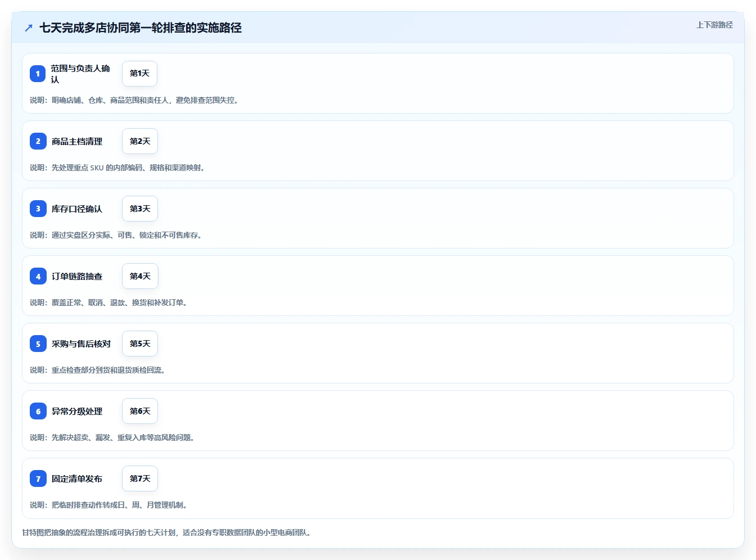Select step number 2 badge
The height and width of the screenshot is (560, 756).
[38, 141]
